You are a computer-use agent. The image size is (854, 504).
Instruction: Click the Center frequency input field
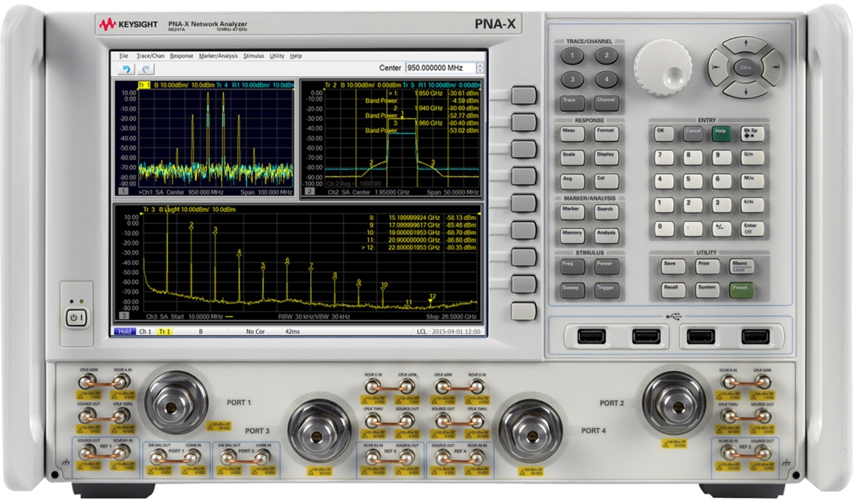[x=439, y=68]
